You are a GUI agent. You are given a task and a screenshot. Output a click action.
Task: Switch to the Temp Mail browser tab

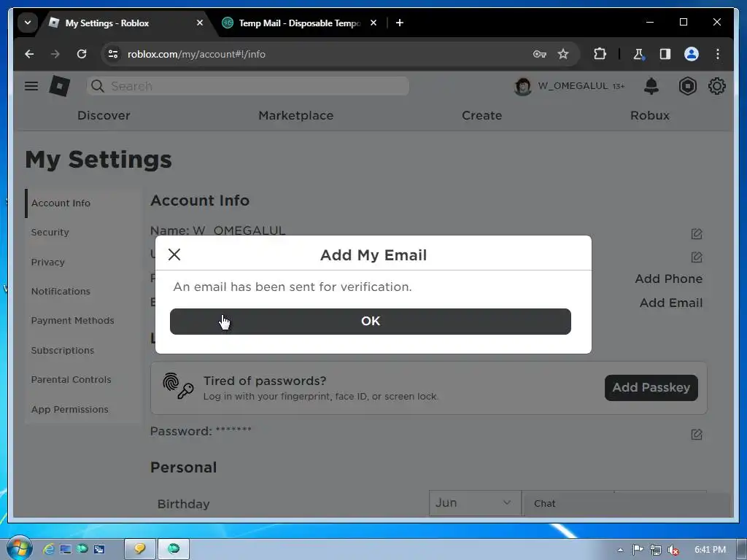tap(299, 23)
